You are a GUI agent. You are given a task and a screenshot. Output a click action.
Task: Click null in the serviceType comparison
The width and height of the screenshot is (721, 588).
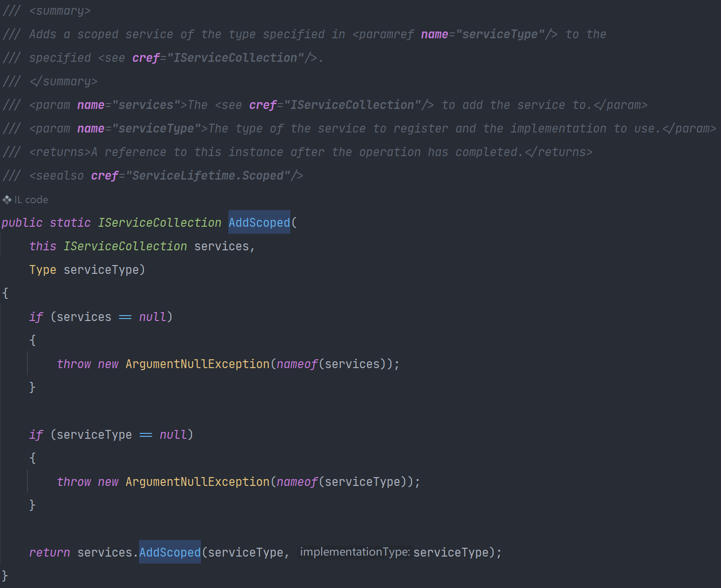[173, 434]
